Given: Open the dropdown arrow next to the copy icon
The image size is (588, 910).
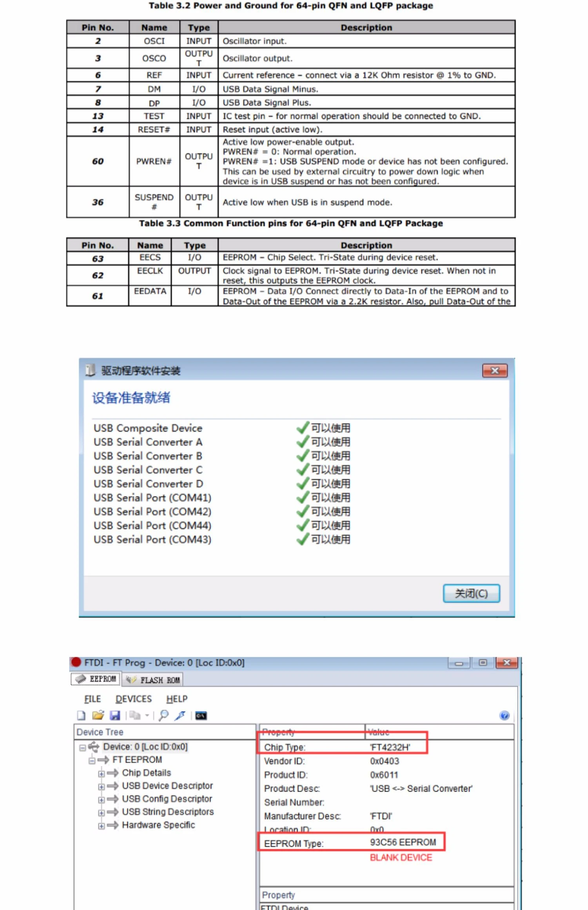Looking at the screenshot, I should click(x=147, y=716).
